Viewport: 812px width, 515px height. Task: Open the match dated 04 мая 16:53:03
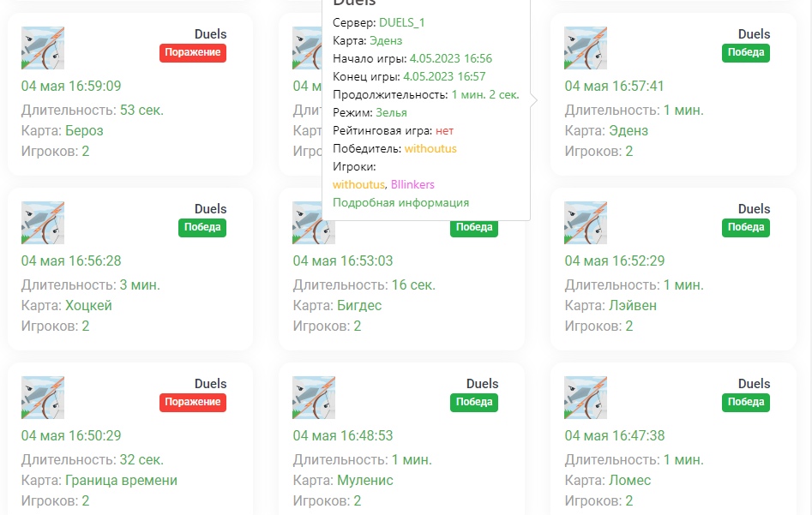(x=342, y=260)
